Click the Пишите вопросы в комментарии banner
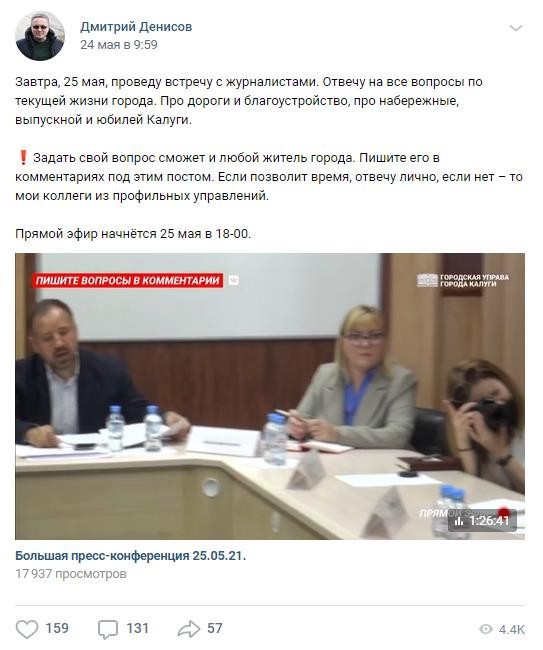The width and height of the screenshot is (543, 650). (128, 281)
